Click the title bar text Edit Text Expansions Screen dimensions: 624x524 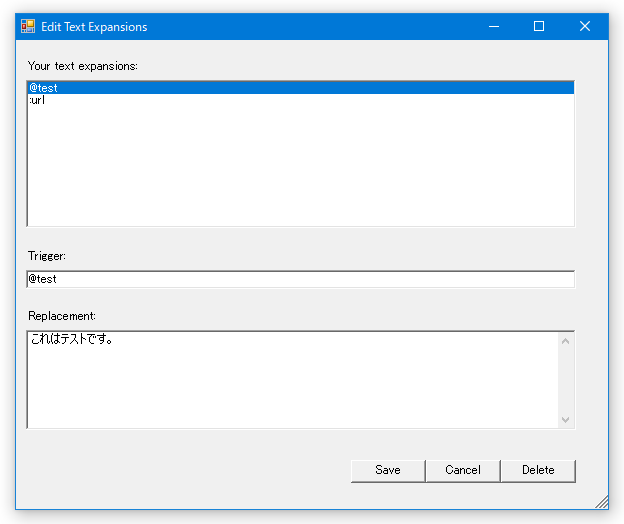tap(94, 27)
